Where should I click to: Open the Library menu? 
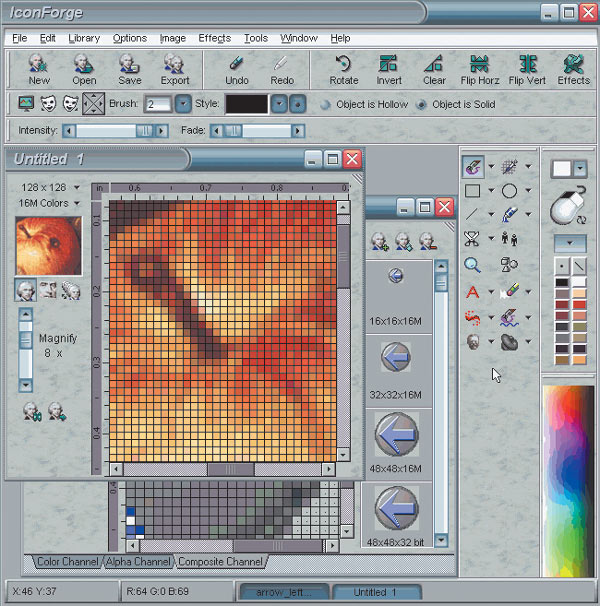click(x=84, y=38)
